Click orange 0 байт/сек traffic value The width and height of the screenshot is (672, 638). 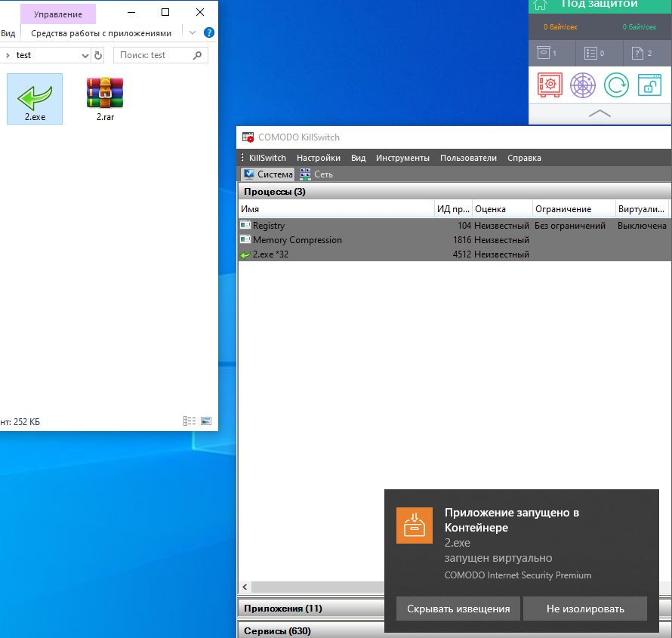[x=560, y=27]
